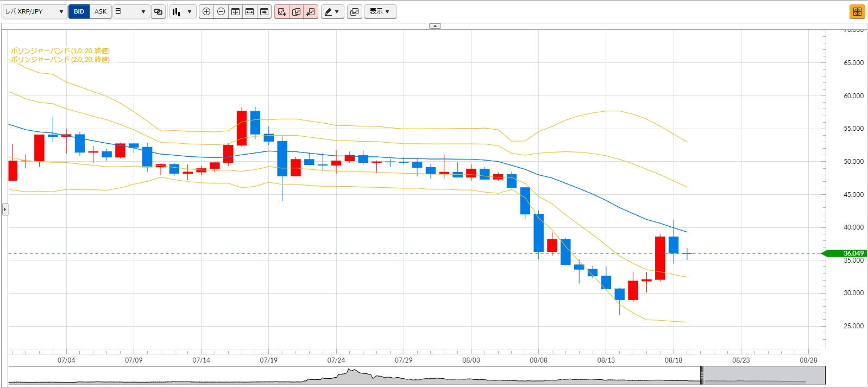Click the zoom in (plus) icon
The height and width of the screenshot is (388, 868).
(206, 11)
